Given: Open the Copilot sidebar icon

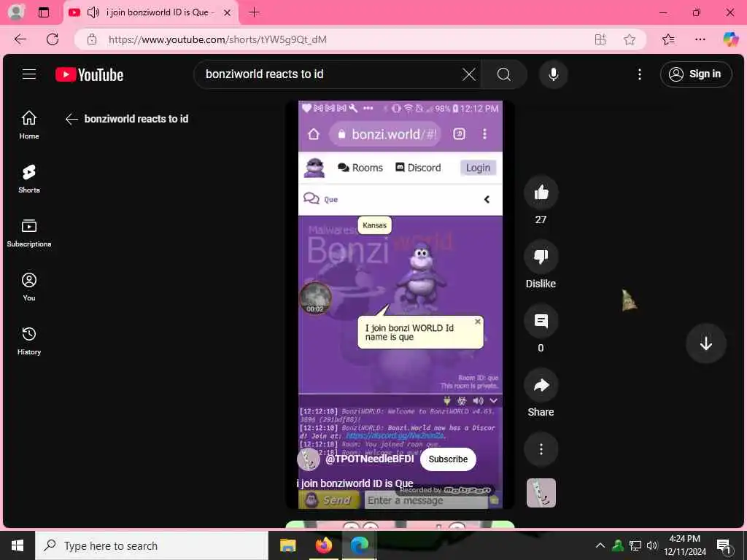Looking at the screenshot, I should click(730, 39).
